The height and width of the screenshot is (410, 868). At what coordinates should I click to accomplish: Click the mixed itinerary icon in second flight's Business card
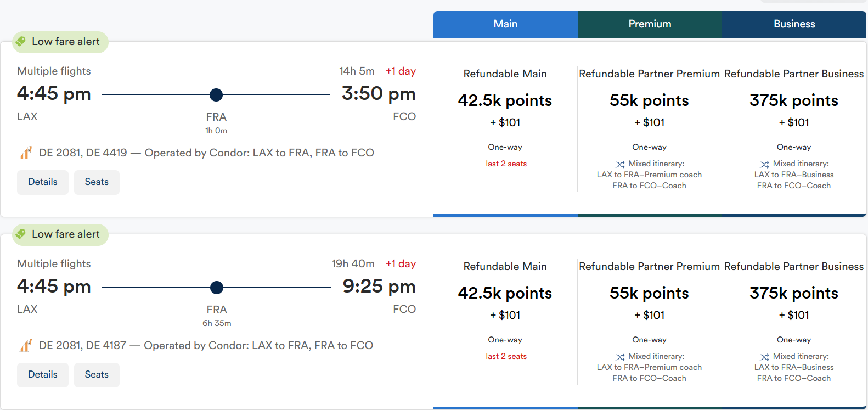click(764, 356)
